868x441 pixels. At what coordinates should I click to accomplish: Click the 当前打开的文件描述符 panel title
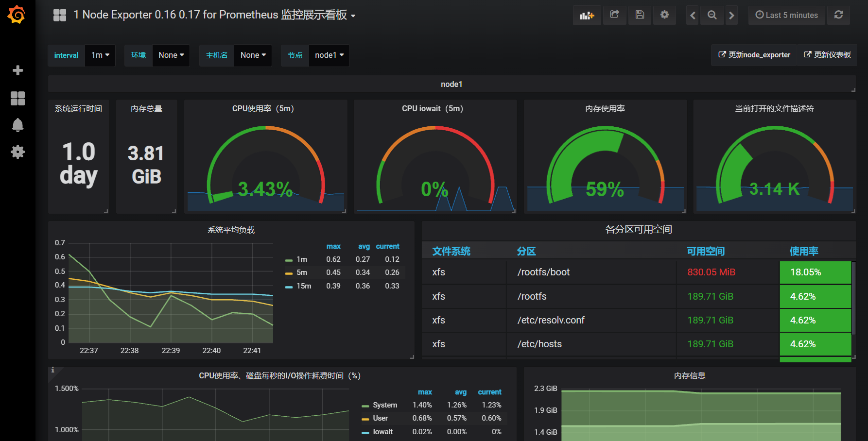click(x=775, y=108)
